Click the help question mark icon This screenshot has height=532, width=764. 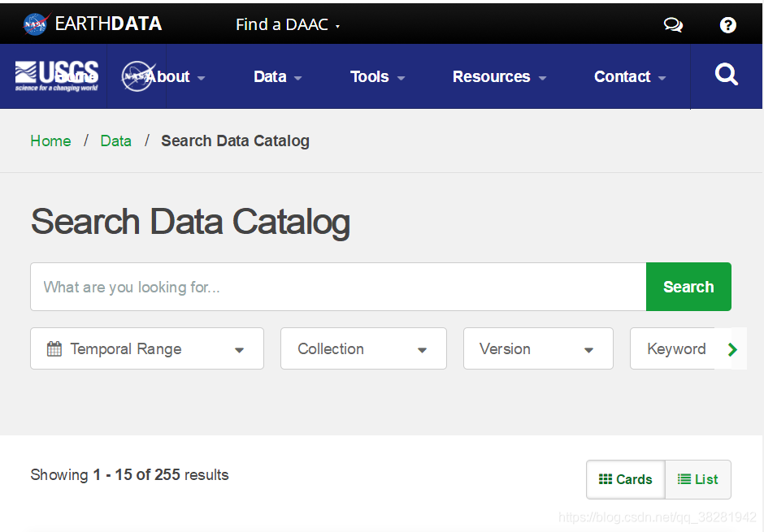pos(728,24)
